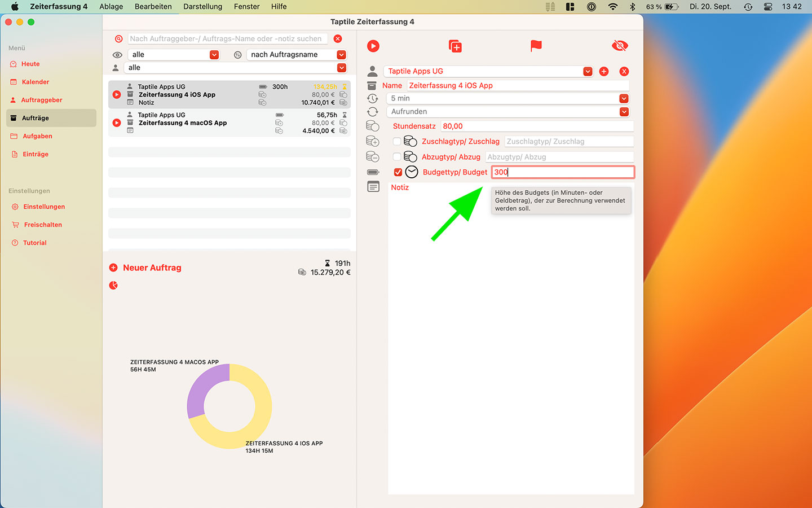Click the battery status 63 % in menu bar

click(663, 7)
